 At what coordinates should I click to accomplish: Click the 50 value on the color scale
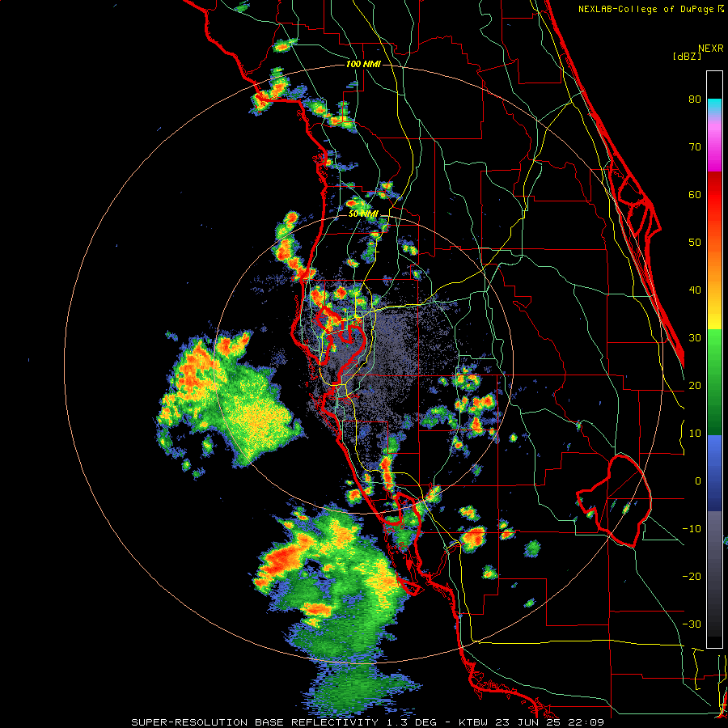click(695, 243)
